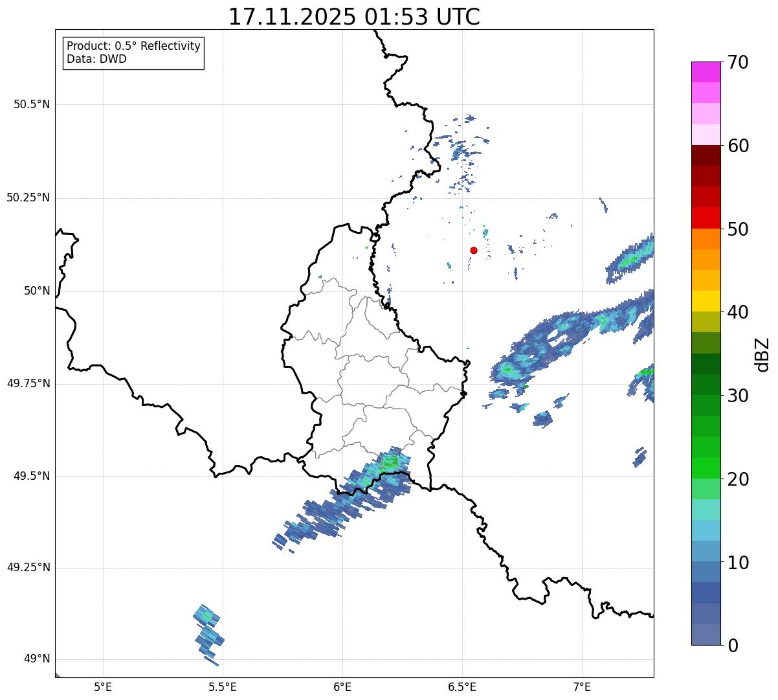The height and width of the screenshot is (700, 778).
Task: Click the 49.5°N latitude label
Action: pos(32,476)
